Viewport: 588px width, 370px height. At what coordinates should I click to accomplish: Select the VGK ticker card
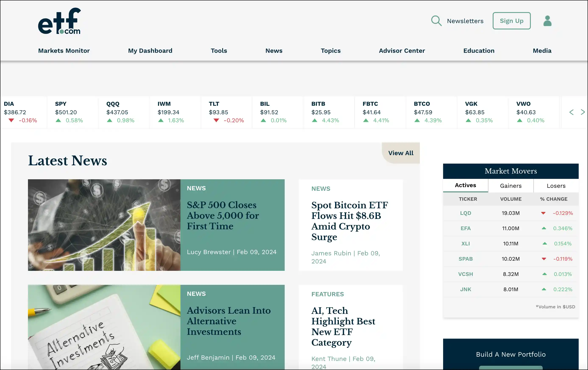tap(483, 112)
